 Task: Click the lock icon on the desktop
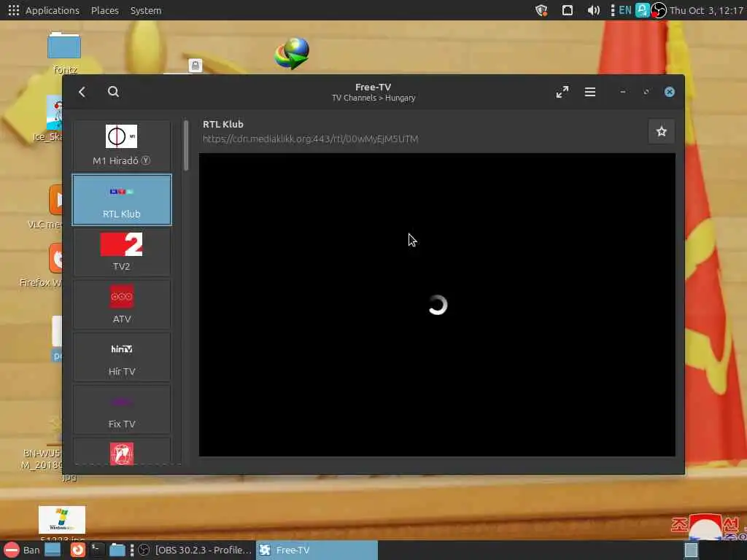(x=196, y=65)
